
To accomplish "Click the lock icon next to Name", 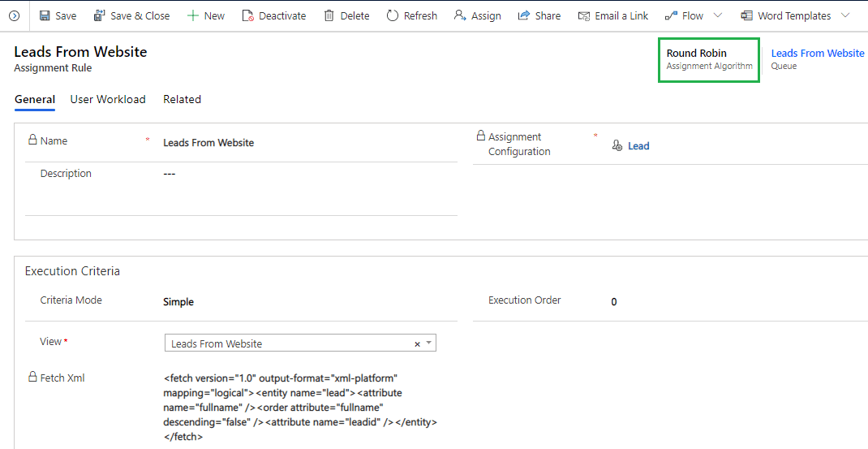I will pos(32,140).
